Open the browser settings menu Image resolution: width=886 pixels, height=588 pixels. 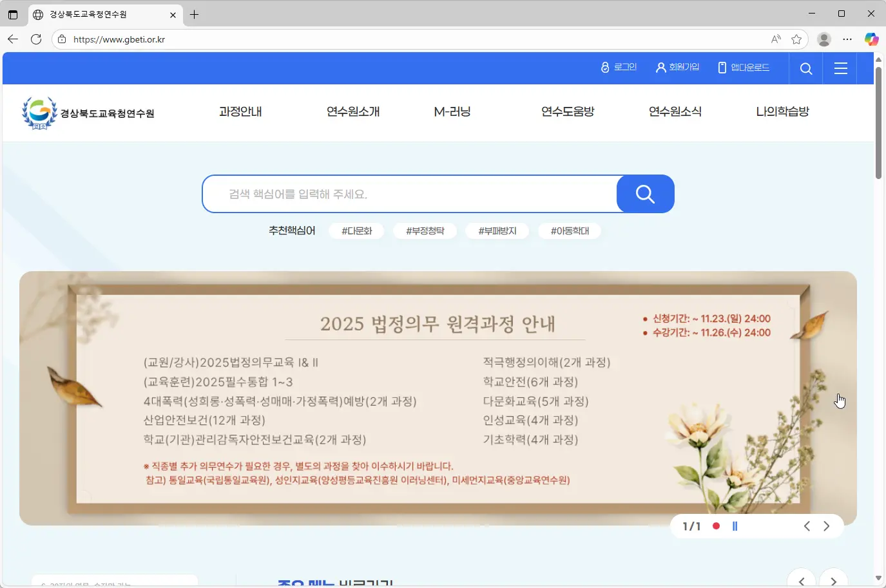[x=849, y=39]
